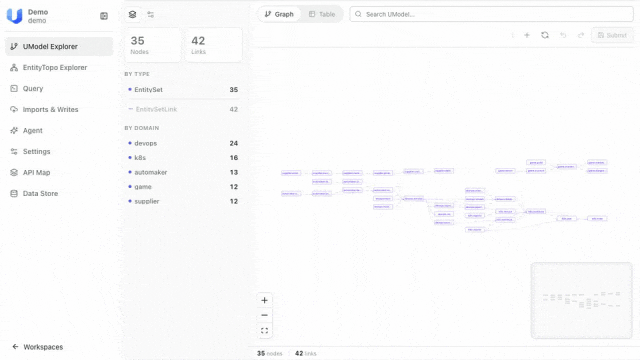Focus the Search UModel field
Screen dimensions: 640x360
(491, 14)
